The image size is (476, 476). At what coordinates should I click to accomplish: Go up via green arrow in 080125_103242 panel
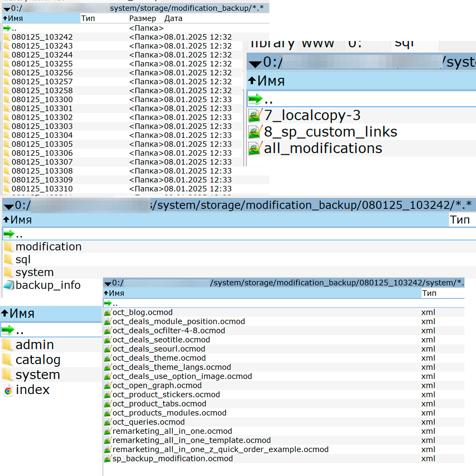tap(9, 234)
